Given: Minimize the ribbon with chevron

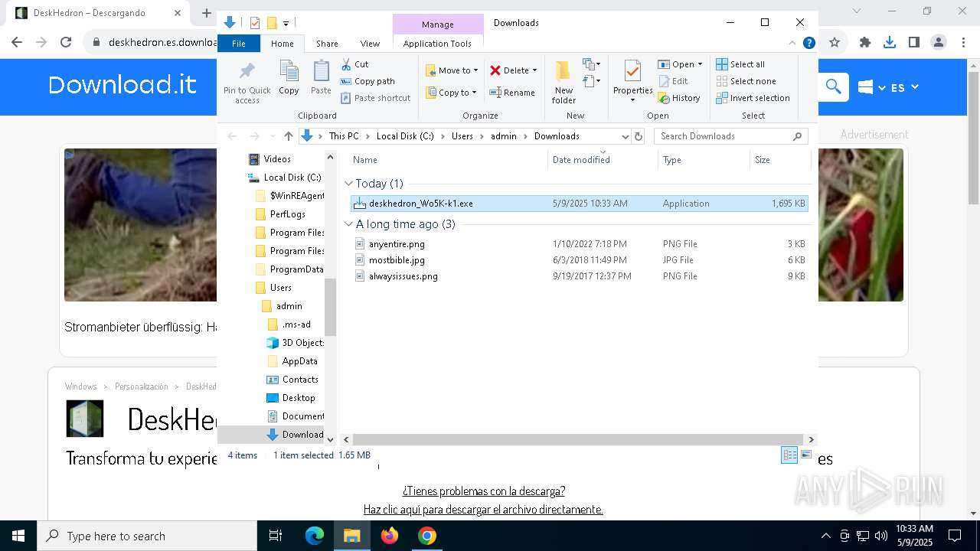Looking at the screenshot, I should click(792, 43).
